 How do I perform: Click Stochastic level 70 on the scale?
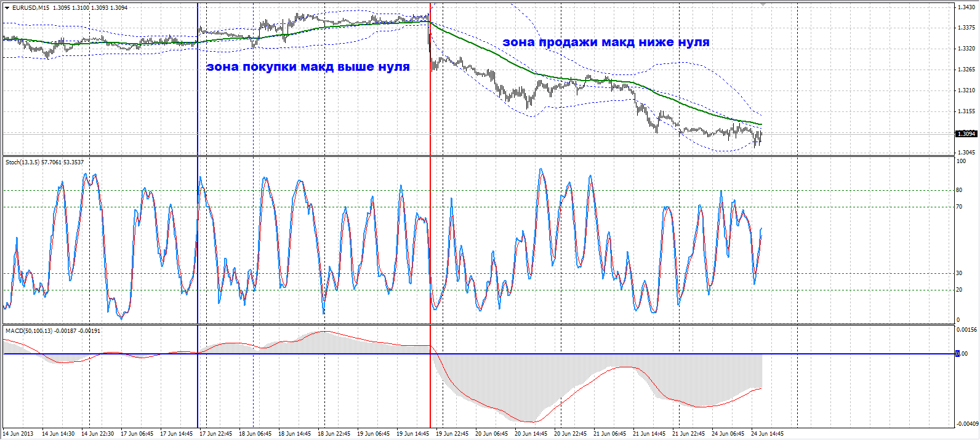[959, 207]
